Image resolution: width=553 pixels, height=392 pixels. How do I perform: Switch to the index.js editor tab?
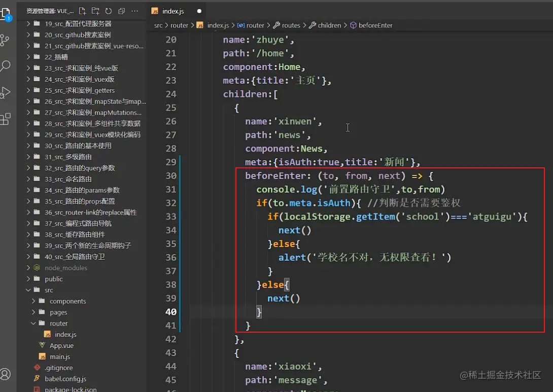(177, 11)
